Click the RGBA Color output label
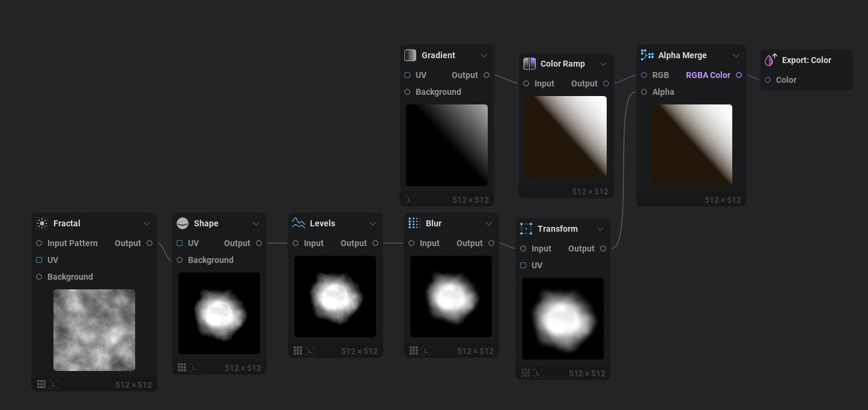The image size is (868, 410). click(708, 75)
